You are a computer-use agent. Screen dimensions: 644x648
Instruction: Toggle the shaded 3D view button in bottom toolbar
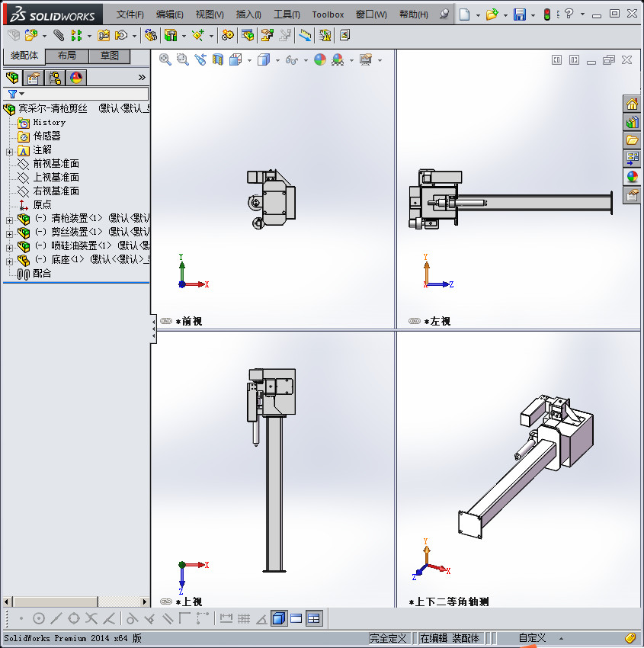(x=279, y=619)
